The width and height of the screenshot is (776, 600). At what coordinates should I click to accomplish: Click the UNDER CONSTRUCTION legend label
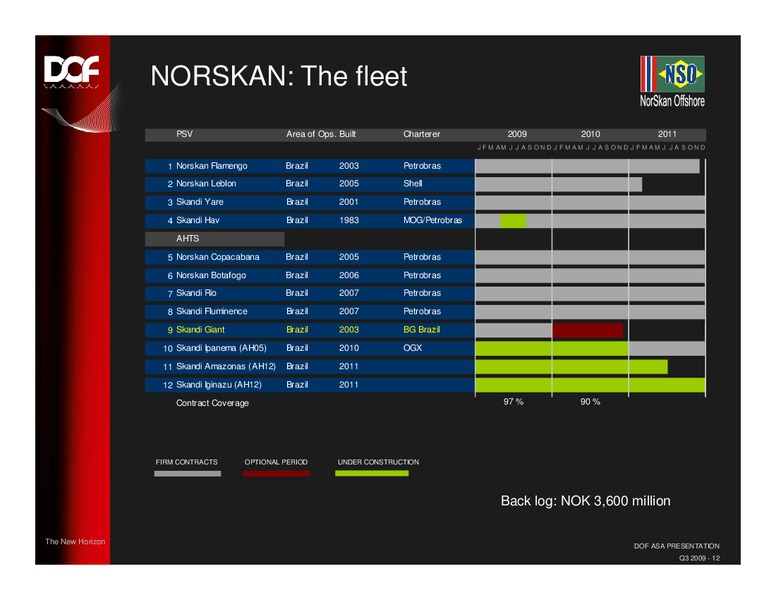pos(378,462)
